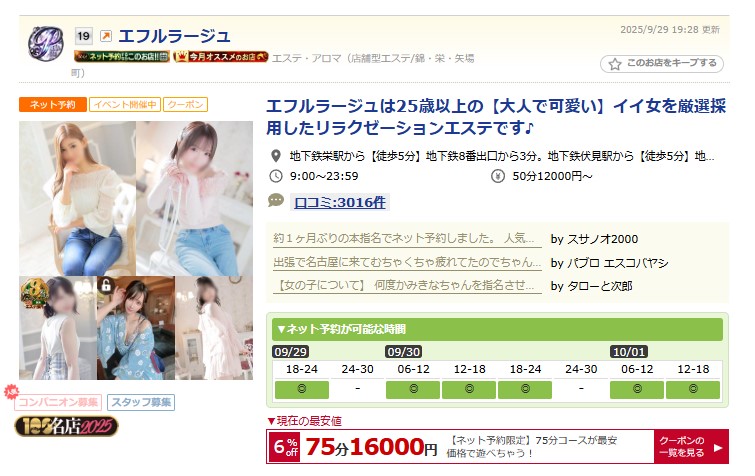
Task: Click the speech bubble review icon
Action: (276, 200)
